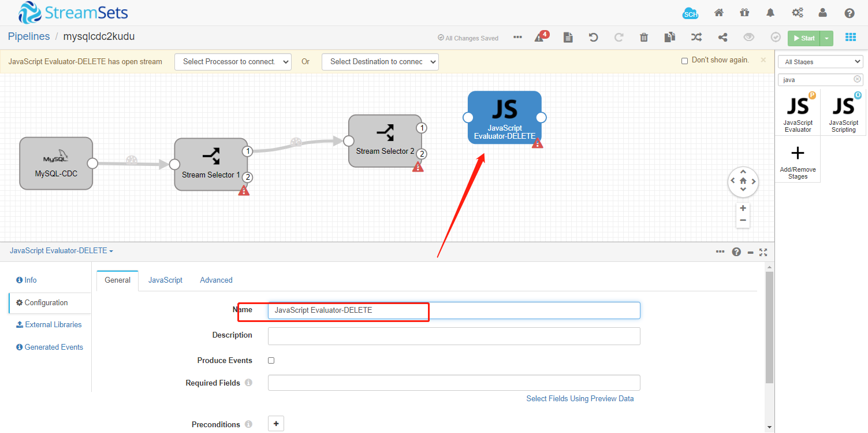
Task: Delete the selected stage with trash icon
Action: (x=644, y=38)
